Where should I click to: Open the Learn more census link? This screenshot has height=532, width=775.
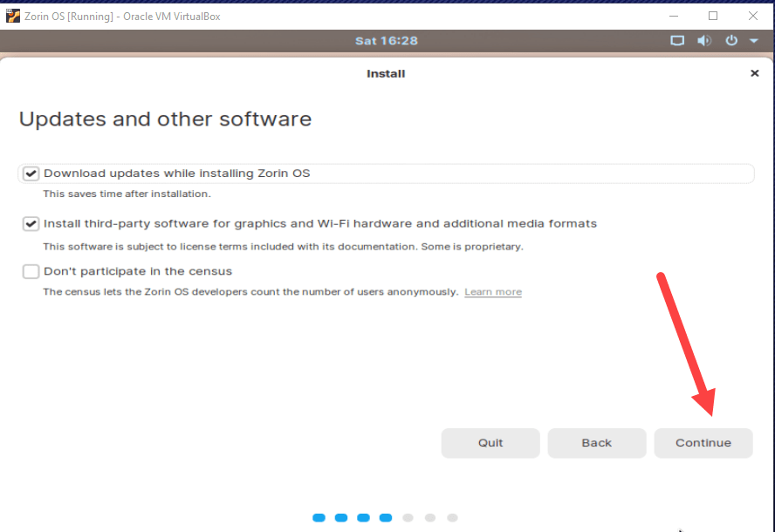[492, 292]
